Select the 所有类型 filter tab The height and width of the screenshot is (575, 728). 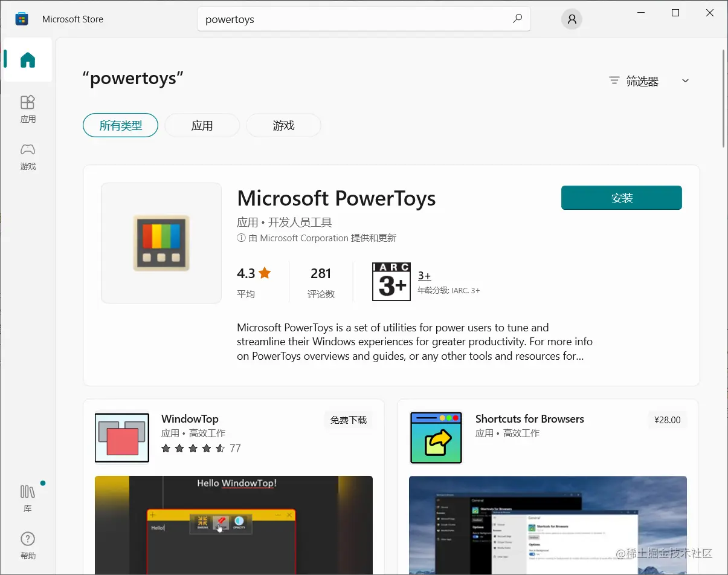point(120,126)
